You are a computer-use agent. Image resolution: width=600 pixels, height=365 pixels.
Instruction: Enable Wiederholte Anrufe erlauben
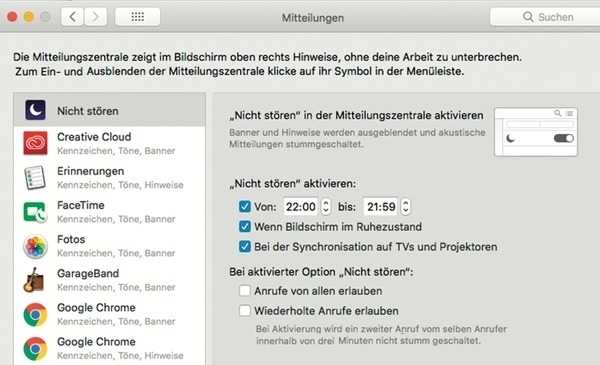point(245,310)
